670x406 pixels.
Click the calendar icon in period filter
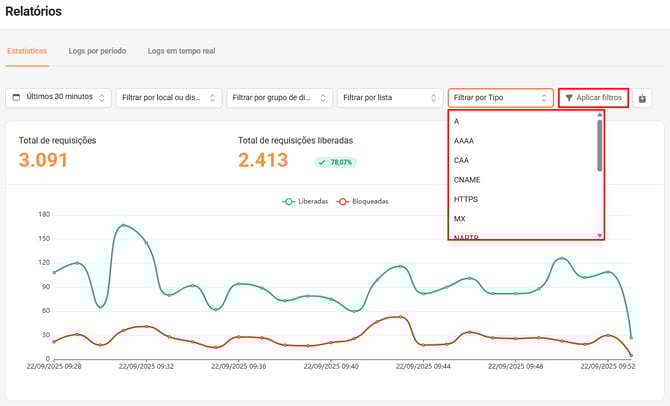pos(17,97)
